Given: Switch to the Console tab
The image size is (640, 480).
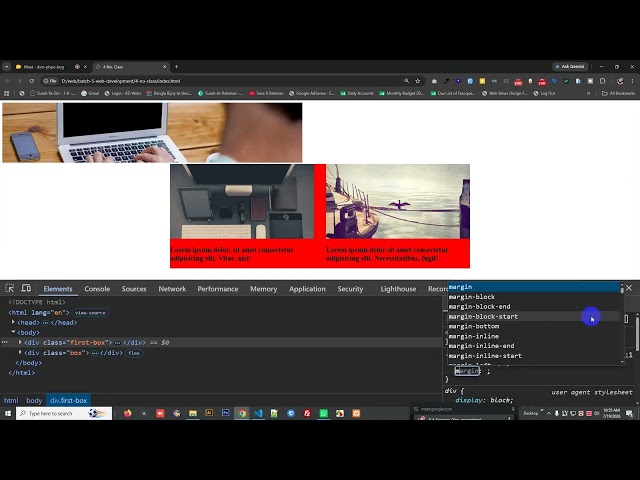Looking at the screenshot, I should click(97, 289).
